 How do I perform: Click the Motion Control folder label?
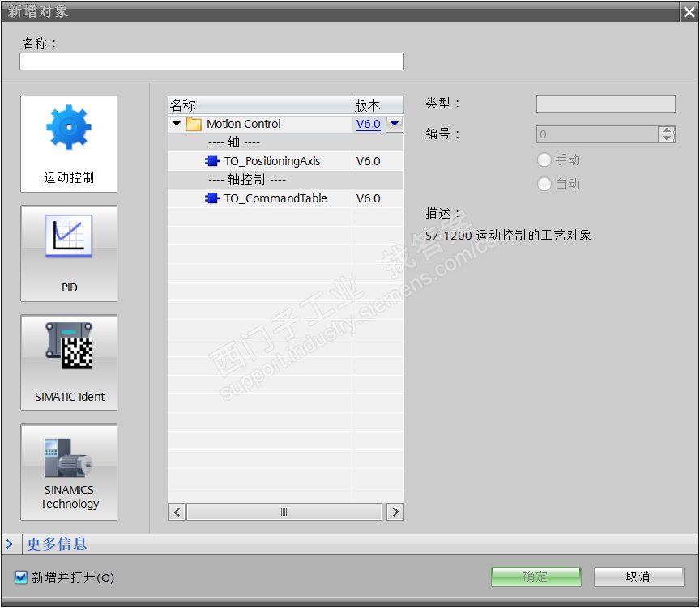(x=244, y=124)
